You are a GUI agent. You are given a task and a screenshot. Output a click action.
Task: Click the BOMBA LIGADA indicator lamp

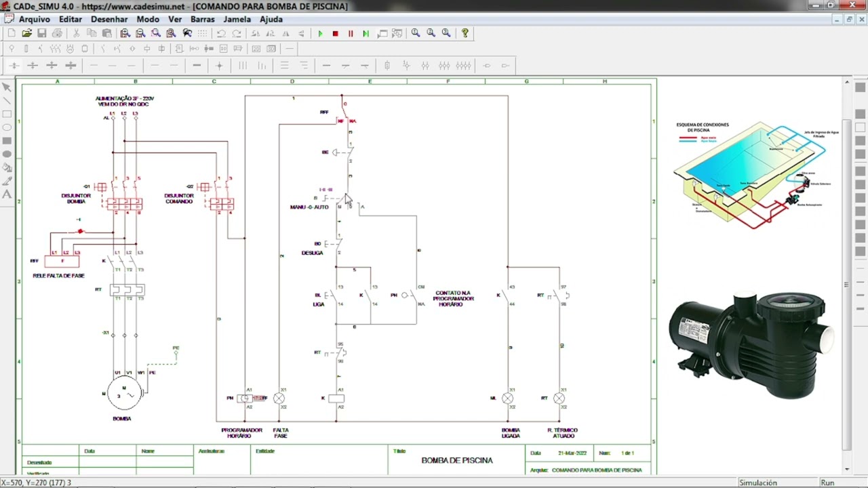(508, 399)
